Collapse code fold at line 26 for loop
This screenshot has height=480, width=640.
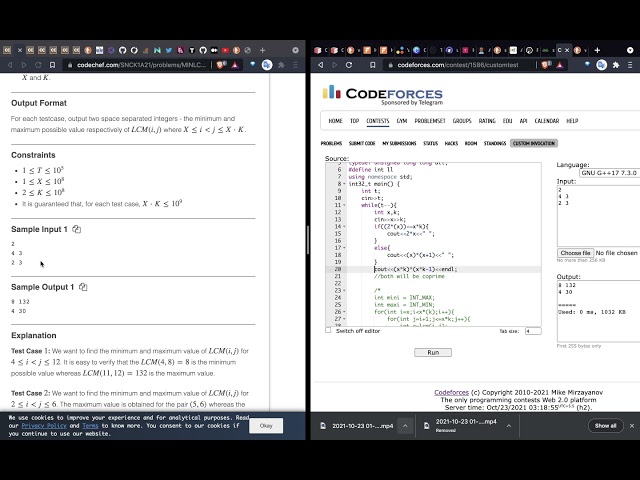(x=344, y=312)
